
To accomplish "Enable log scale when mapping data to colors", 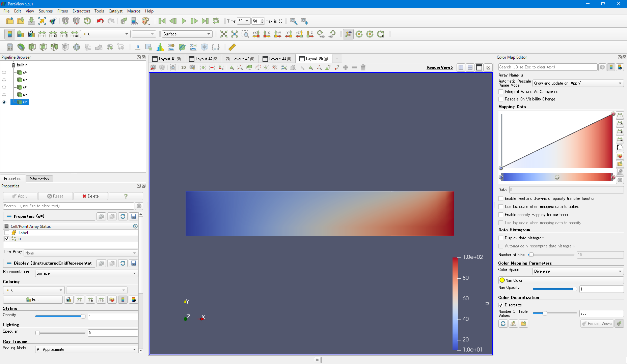I will click(x=501, y=207).
